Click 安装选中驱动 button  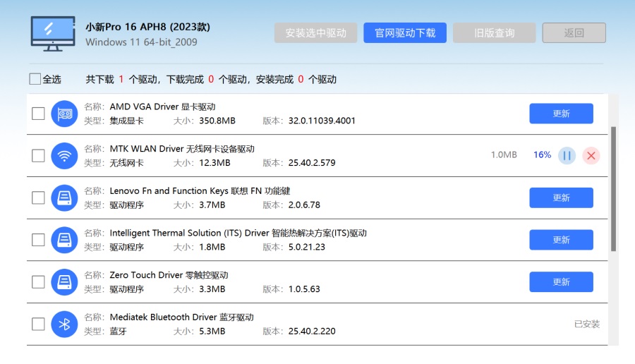pos(316,32)
